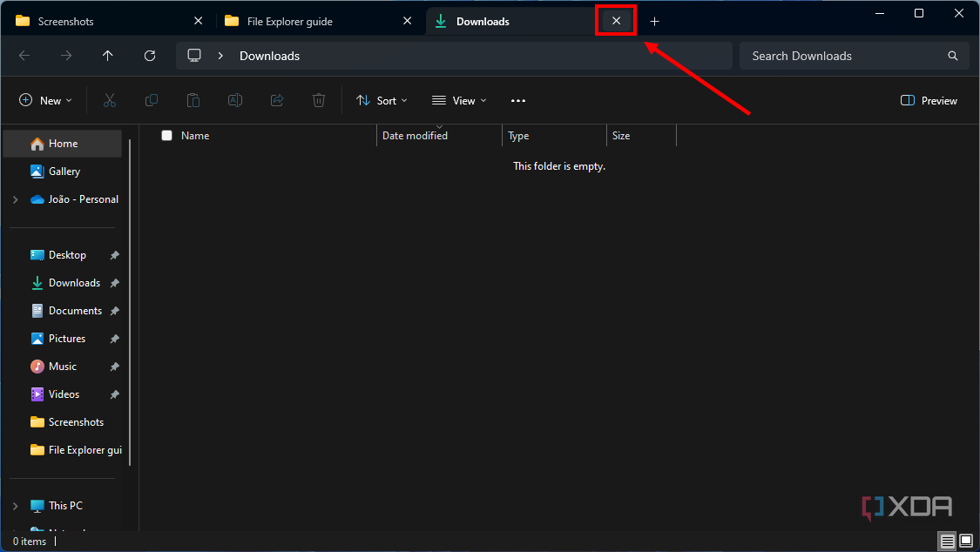Unpin nothing, just click the Desktop pin icon
The image size is (980, 552).
[114, 254]
